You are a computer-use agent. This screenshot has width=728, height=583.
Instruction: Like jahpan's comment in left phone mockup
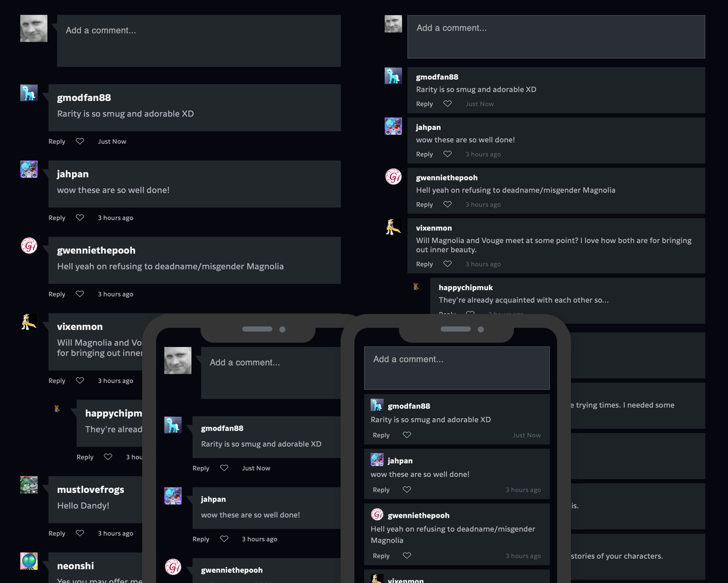[x=224, y=539]
